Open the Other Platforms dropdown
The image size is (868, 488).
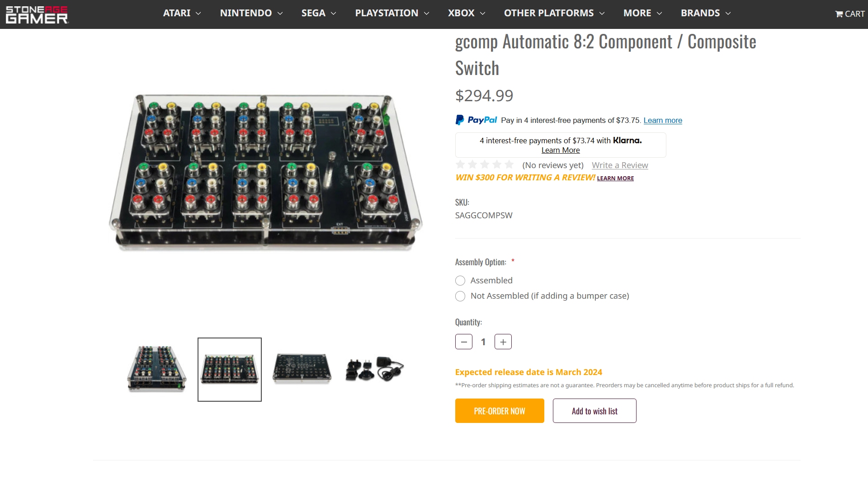pyautogui.click(x=554, y=13)
